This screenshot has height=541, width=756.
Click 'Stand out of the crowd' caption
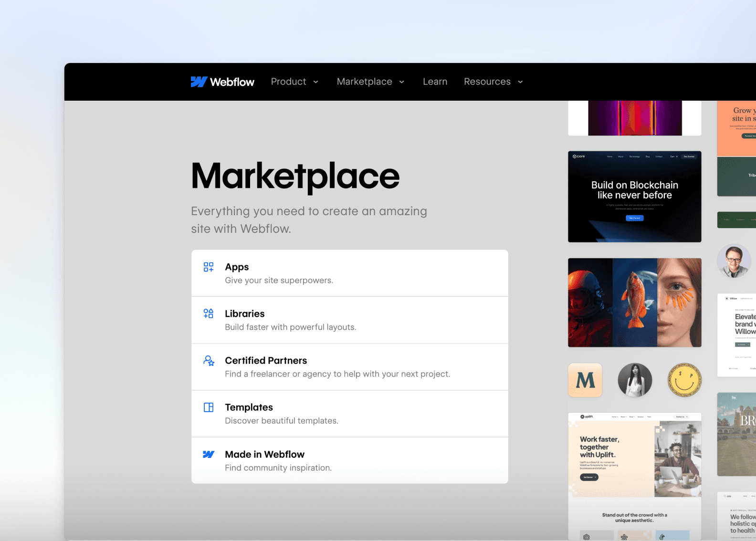coord(635,518)
